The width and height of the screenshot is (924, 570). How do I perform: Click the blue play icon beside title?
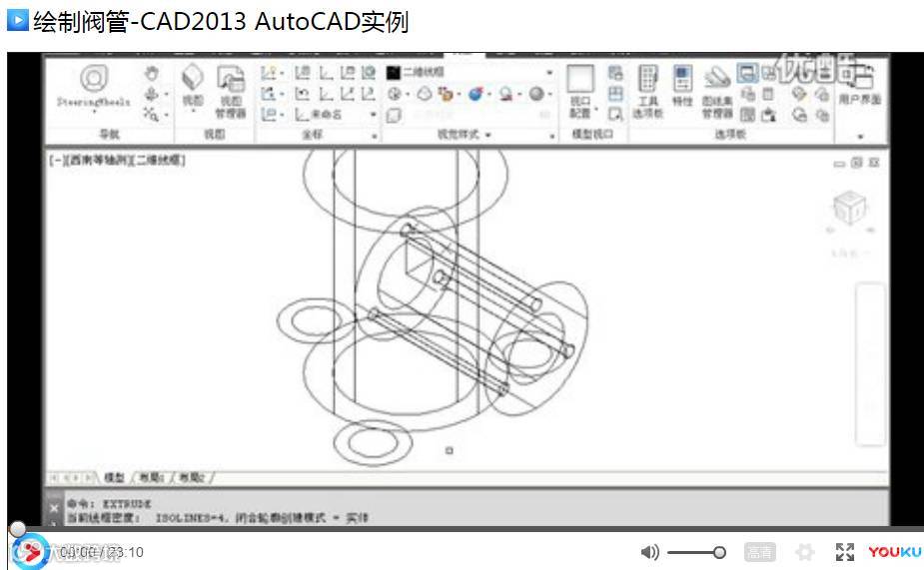click(x=18, y=20)
